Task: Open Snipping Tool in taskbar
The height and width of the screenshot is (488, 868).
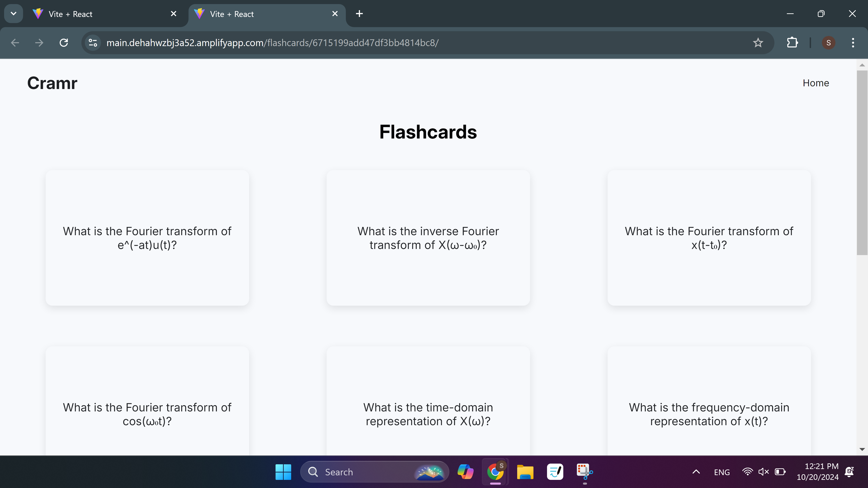Action: [584, 472]
